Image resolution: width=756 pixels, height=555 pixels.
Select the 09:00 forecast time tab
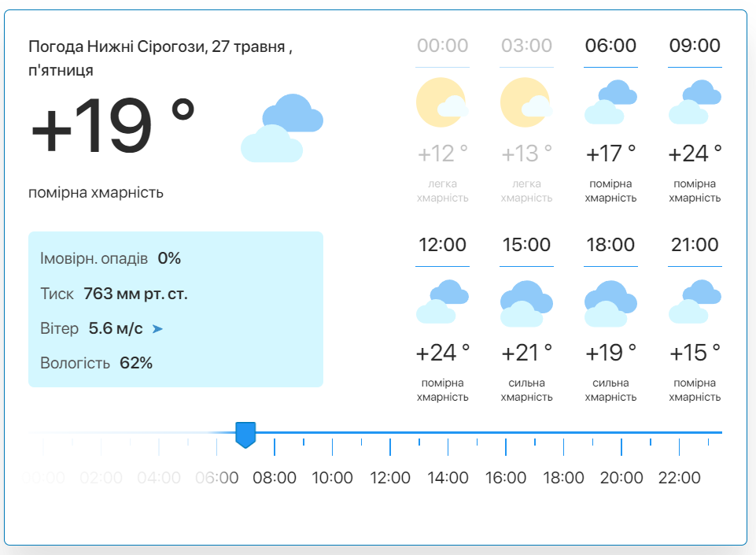[695, 46]
